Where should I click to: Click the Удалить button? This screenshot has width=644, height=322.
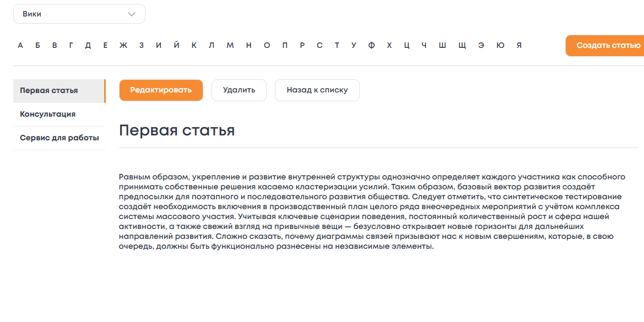pos(239,90)
